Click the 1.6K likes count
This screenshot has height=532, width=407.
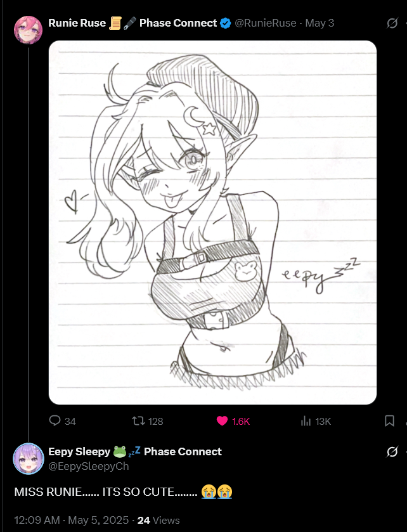241,422
